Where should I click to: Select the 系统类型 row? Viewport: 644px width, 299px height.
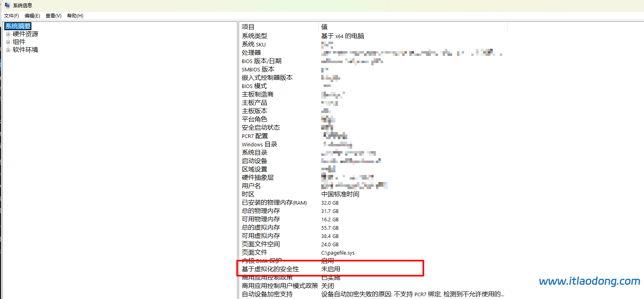pyautogui.click(x=255, y=36)
